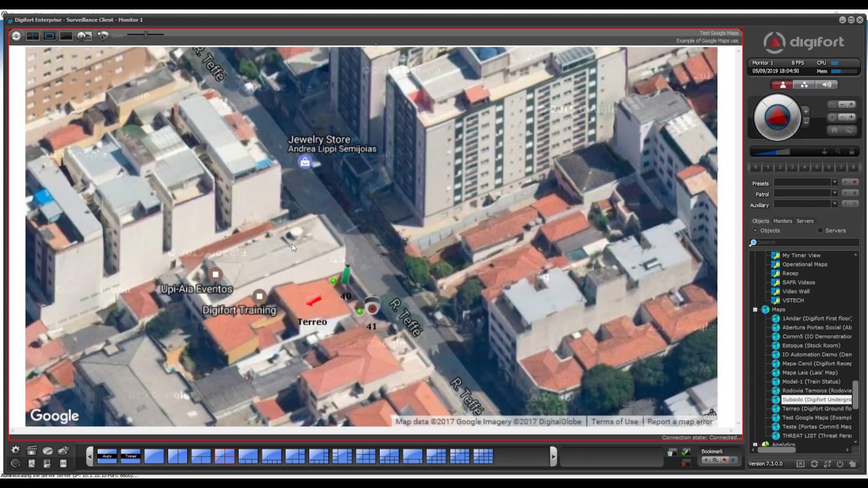Image resolution: width=868 pixels, height=488 pixels.
Task: Choose the red-highlighted four-view layout
Action: [224, 456]
